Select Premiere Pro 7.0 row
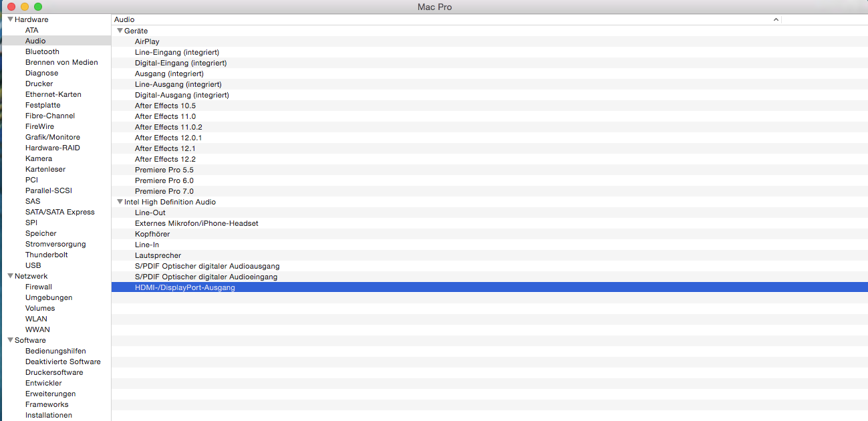 (x=489, y=191)
